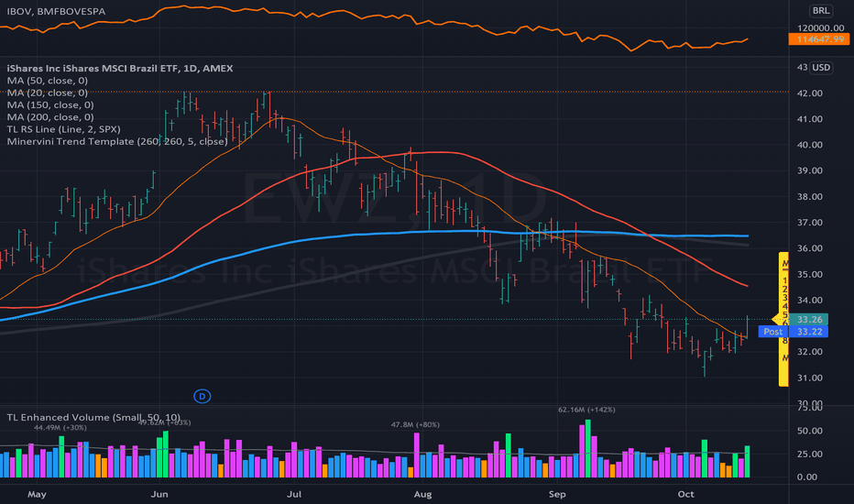Click the Jul label on time axis
The height and width of the screenshot is (504, 854).
[x=294, y=494]
